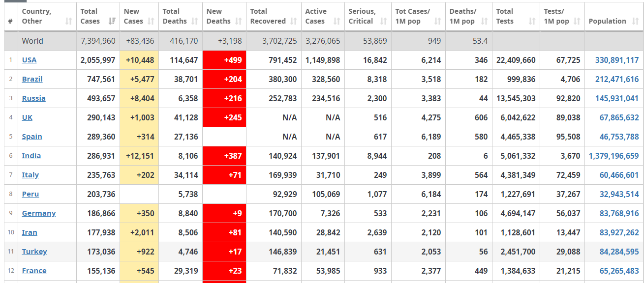Open the Italy country link

pos(30,175)
